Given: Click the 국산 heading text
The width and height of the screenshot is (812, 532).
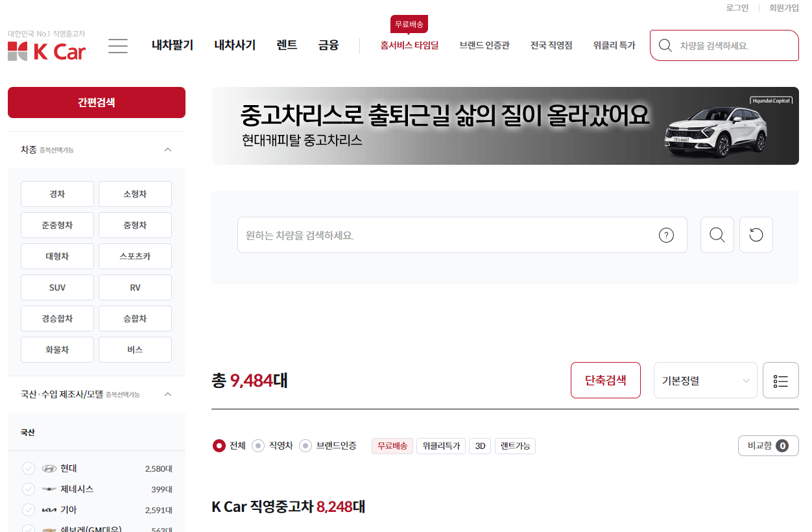Looking at the screenshot, I should coord(28,432).
